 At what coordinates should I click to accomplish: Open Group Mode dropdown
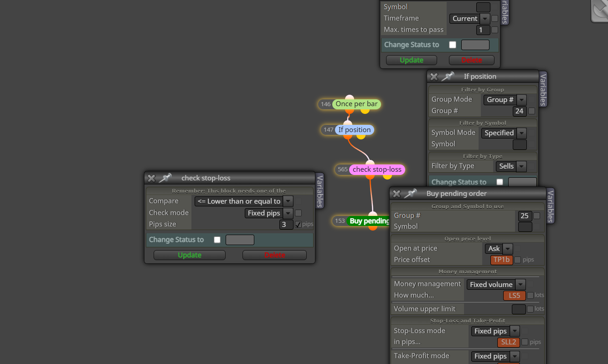click(x=505, y=99)
